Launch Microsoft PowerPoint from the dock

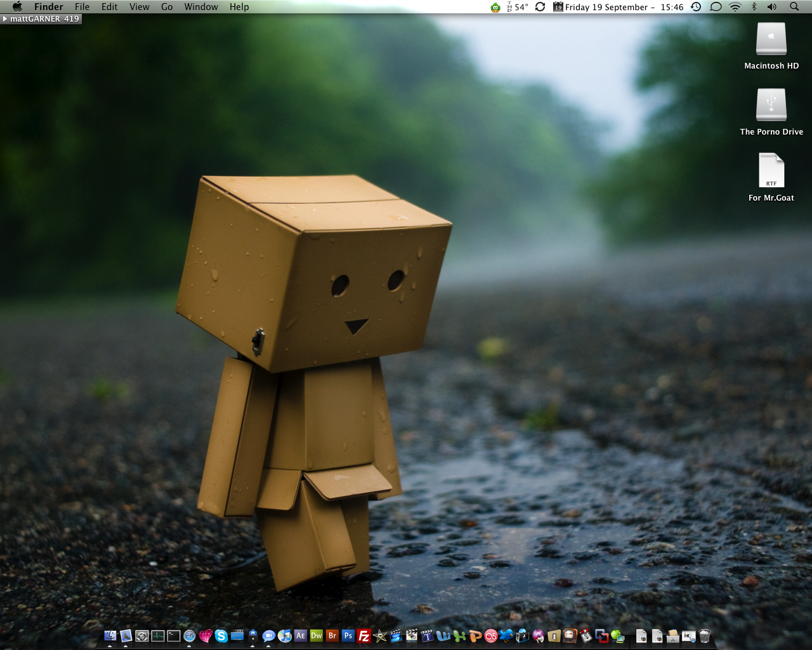click(x=475, y=635)
